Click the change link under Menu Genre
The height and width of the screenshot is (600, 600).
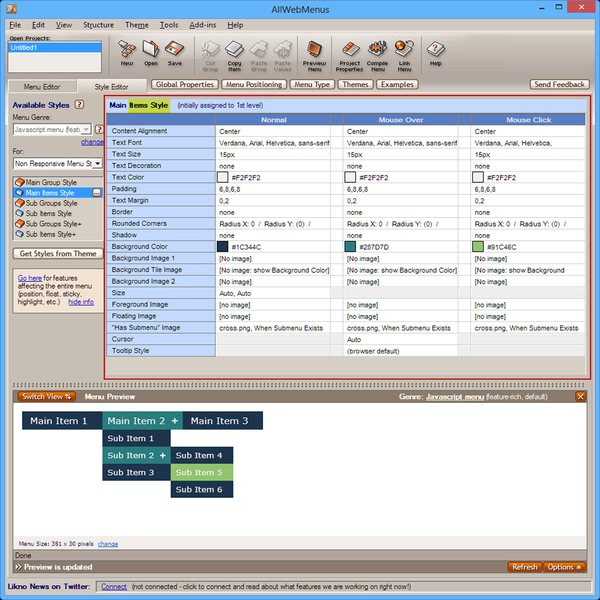point(92,142)
